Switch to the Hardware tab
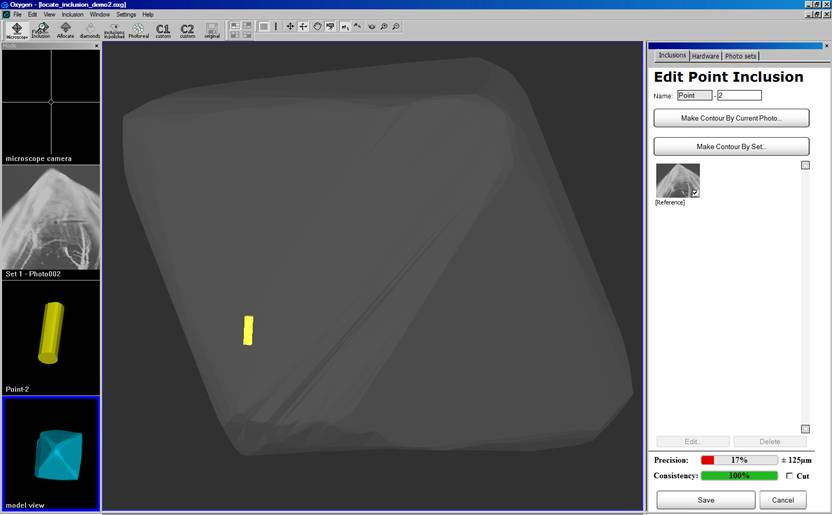 pyautogui.click(x=705, y=56)
